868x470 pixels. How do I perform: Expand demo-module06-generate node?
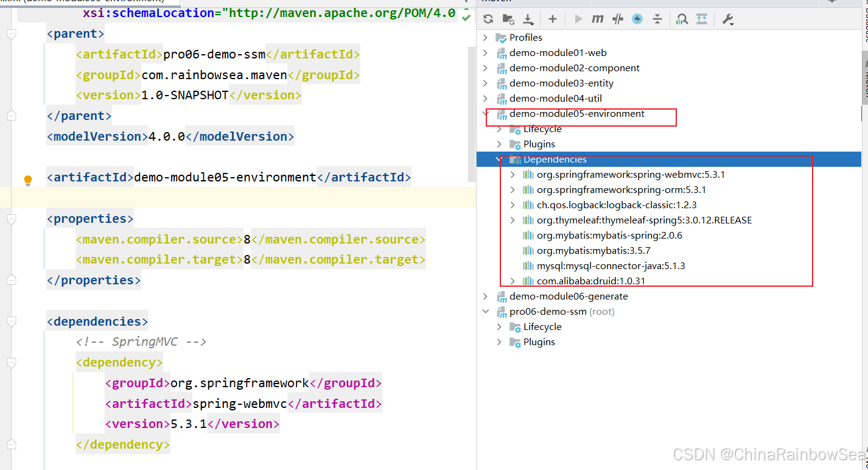point(485,296)
